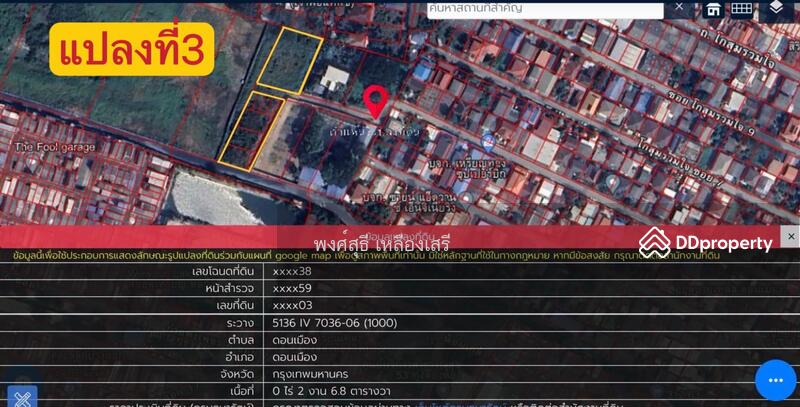Screen dimensions: 800x407
Task: Close the parcel info panel with X
Action: 789,237
